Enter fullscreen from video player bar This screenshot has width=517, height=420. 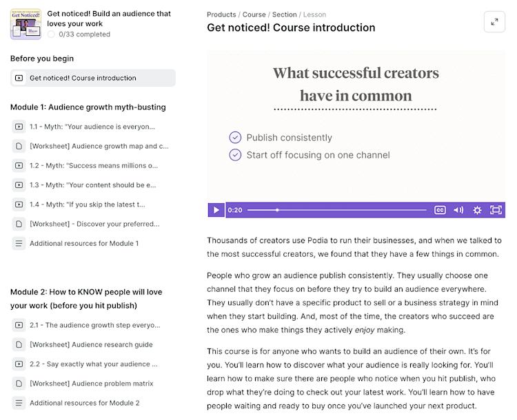pyautogui.click(x=496, y=210)
